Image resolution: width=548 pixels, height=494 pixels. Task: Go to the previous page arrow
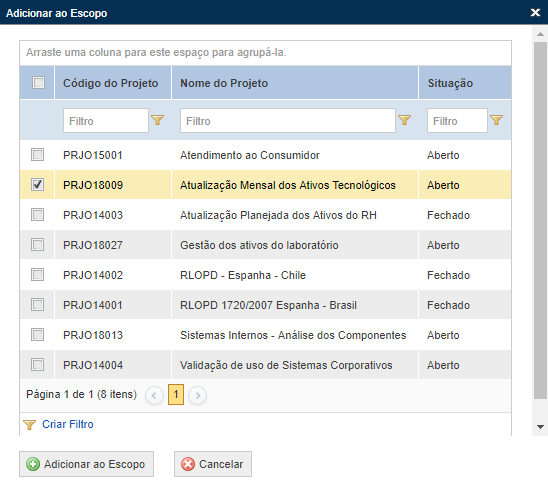154,395
